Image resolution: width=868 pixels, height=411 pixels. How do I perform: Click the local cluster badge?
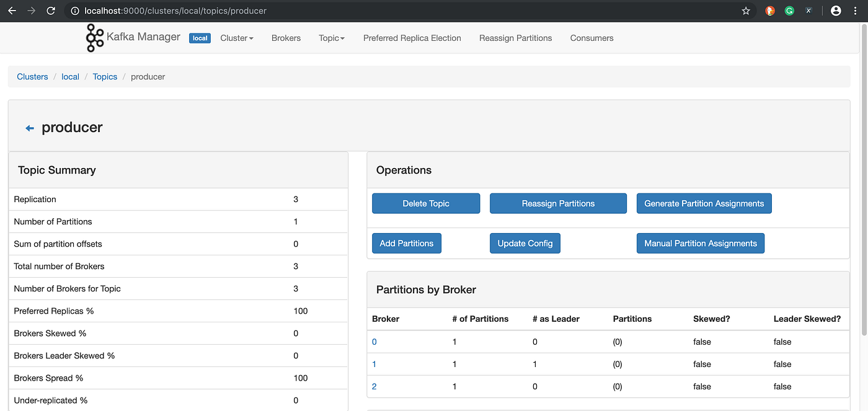pyautogui.click(x=200, y=38)
